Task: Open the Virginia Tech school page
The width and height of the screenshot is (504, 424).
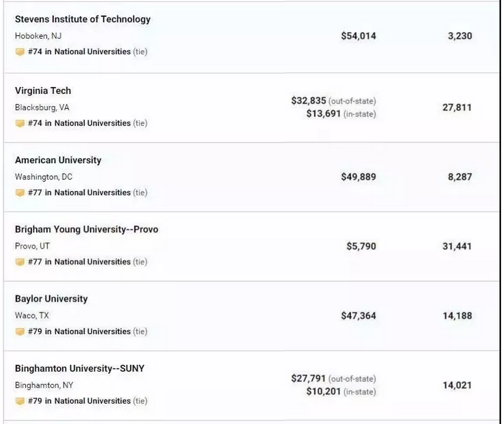Action: pos(43,91)
